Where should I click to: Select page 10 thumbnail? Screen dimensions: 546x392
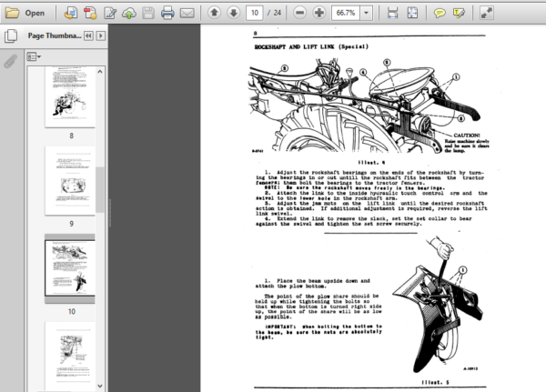pos(70,268)
